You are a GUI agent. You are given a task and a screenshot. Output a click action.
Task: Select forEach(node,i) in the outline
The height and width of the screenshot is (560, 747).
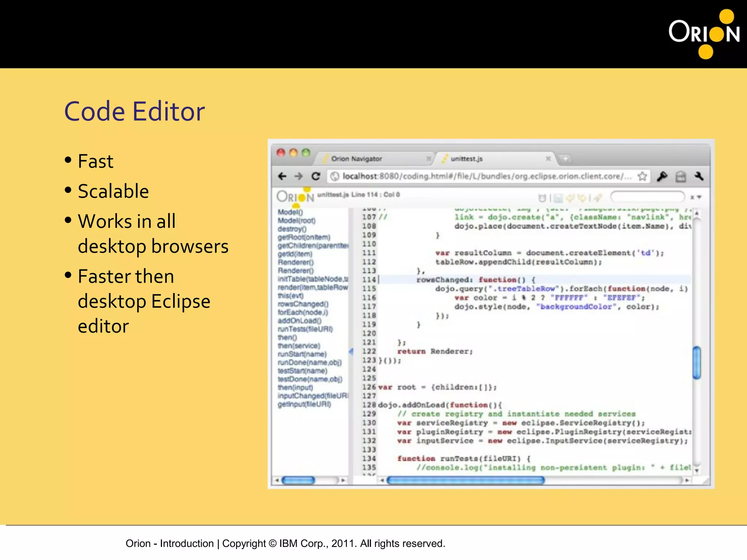click(x=303, y=312)
